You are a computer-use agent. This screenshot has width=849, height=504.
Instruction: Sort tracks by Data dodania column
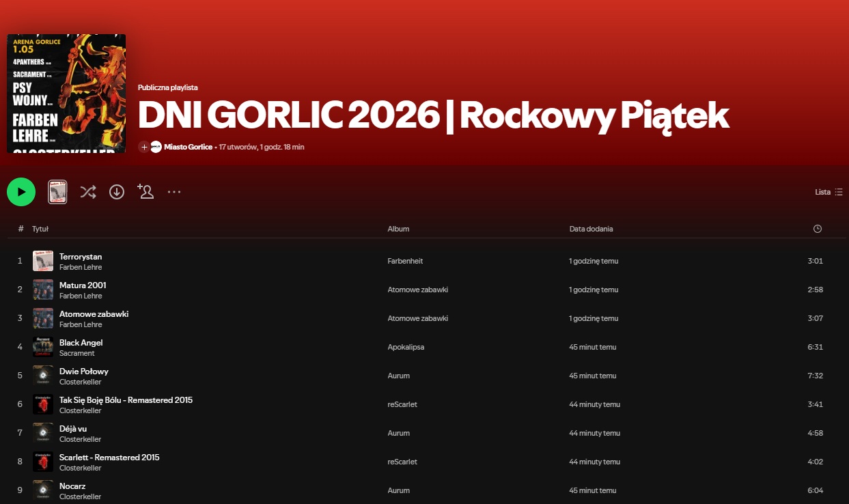tap(591, 229)
